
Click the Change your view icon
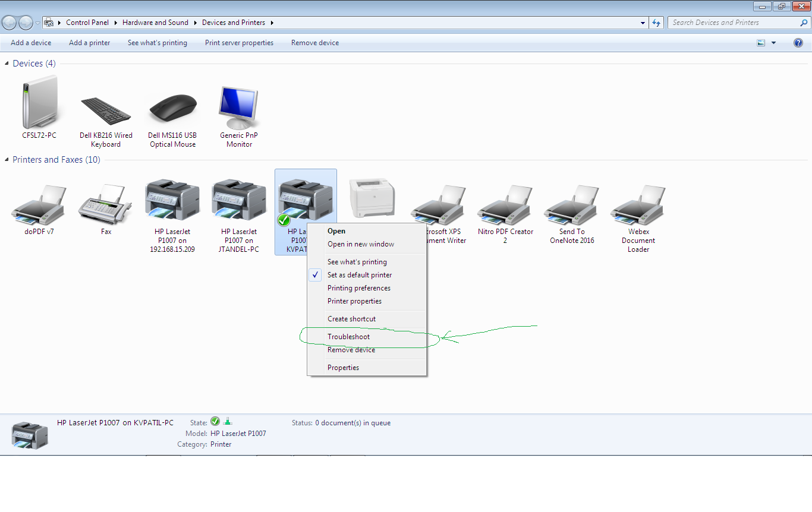point(761,43)
